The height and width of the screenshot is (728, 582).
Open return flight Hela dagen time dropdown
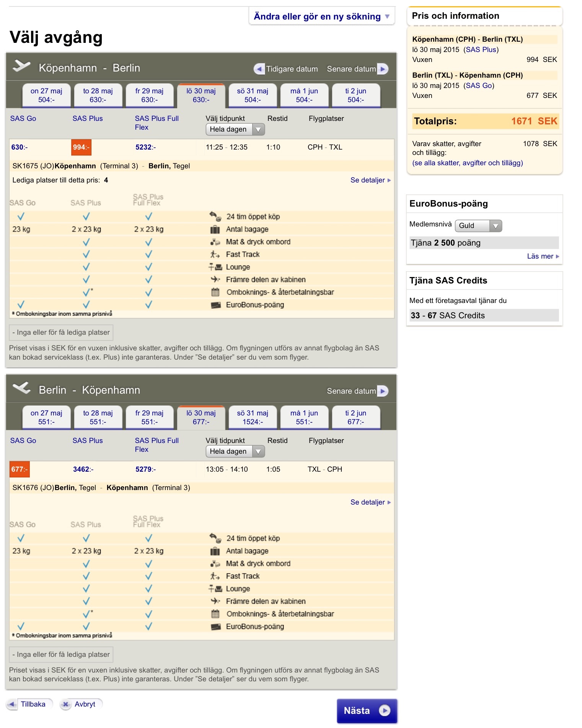tap(235, 451)
